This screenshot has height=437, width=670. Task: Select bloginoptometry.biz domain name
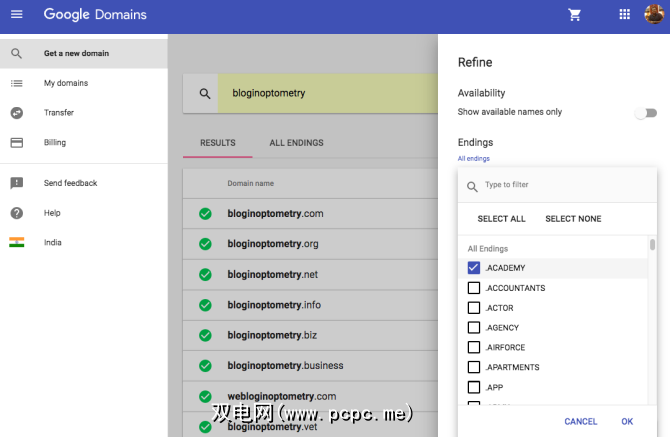tap(272, 335)
